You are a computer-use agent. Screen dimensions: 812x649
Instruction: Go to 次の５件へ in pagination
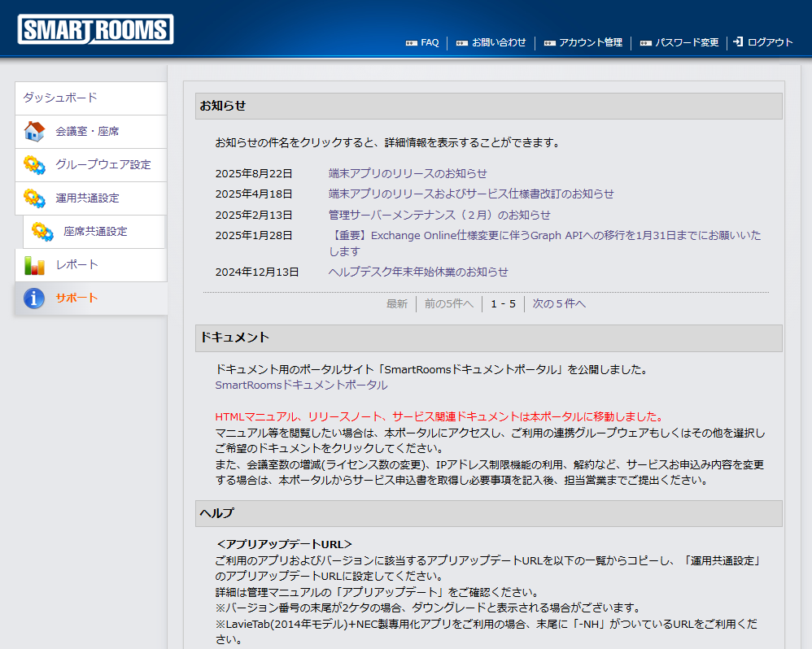pyautogui.click(x=559, y=304)
